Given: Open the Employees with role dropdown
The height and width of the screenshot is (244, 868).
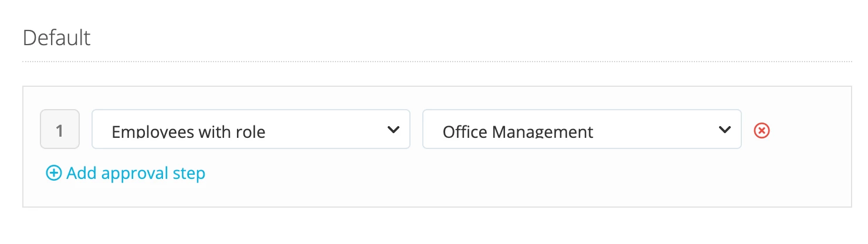Looking at the screenshot, I should 251,129.
